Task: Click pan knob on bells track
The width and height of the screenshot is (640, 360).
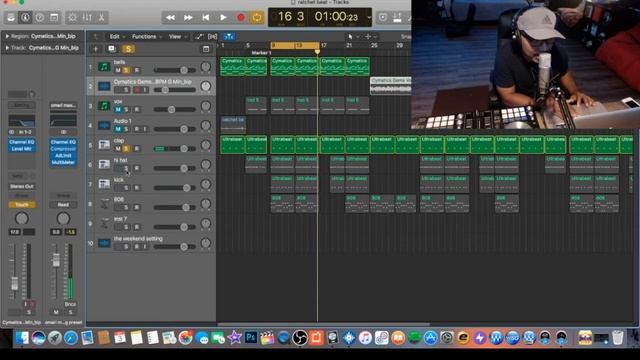Action: (x=206, y=67)
